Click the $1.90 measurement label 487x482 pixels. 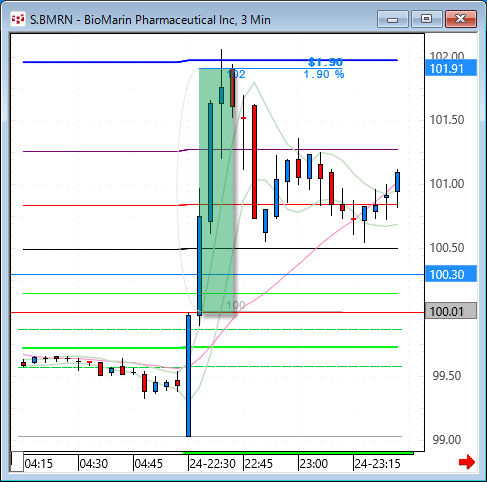tap(325, 62)
